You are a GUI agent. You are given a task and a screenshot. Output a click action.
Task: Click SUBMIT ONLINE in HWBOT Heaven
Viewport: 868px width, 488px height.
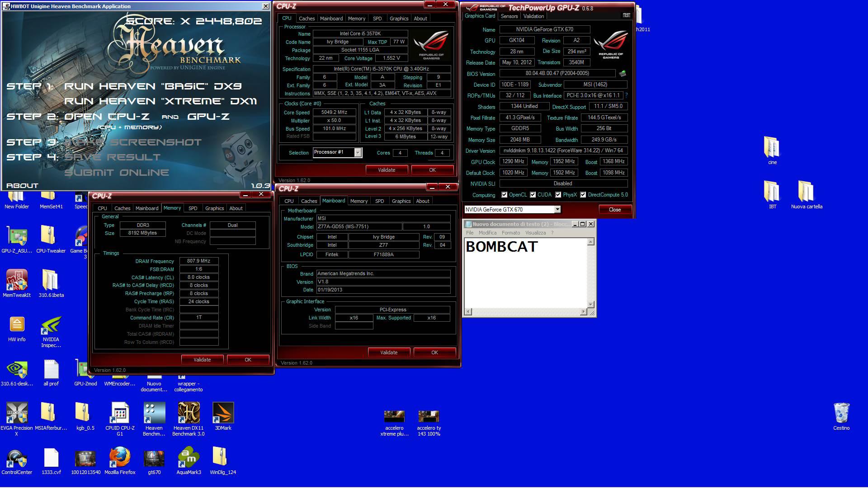(117, 173)
